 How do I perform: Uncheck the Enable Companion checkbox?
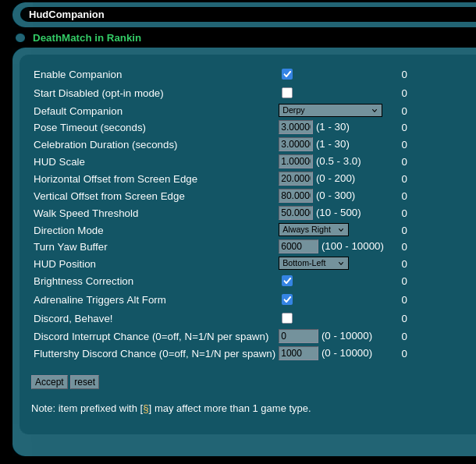tap(287, 74)
